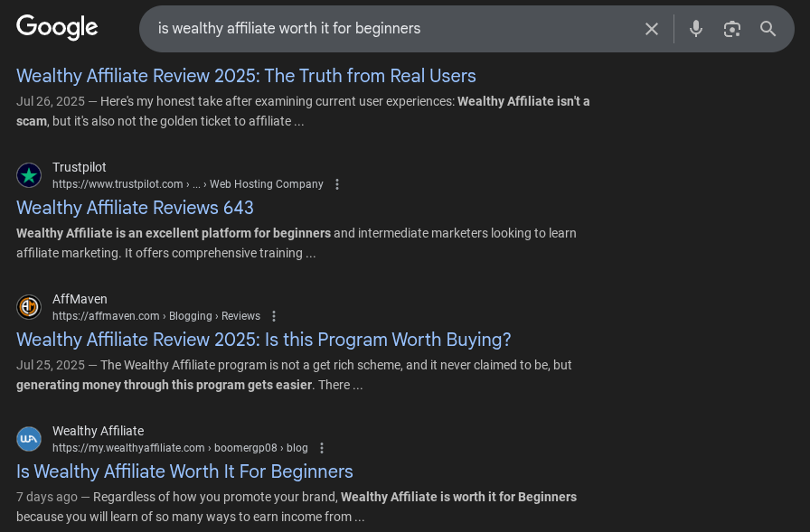
Task: Open more options for AffMaven result
Action: coord(274,316)
